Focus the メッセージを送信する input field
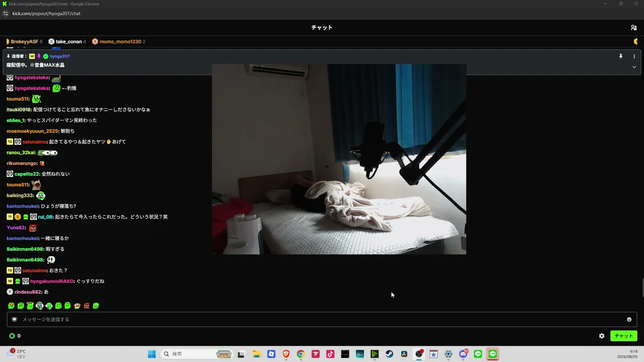 (x=321, y=319)
